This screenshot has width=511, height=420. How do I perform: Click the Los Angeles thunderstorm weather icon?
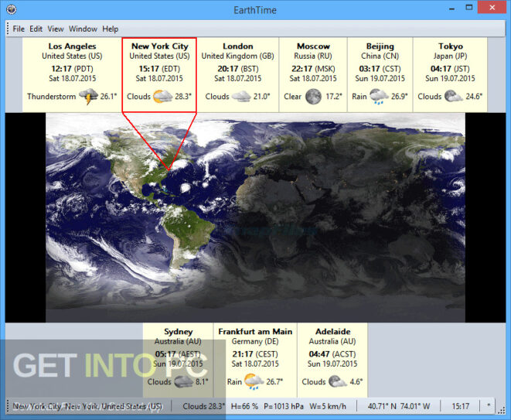(x=88, y=97)
